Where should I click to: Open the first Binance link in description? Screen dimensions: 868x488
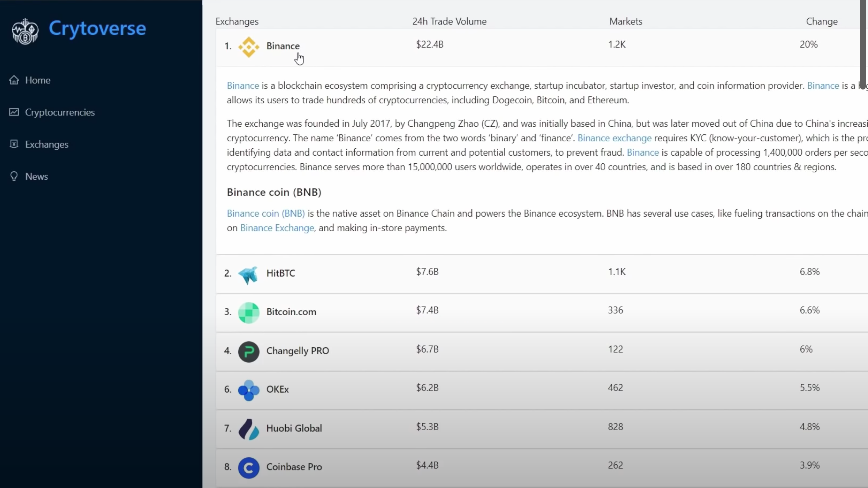click(x=243, y=85)
